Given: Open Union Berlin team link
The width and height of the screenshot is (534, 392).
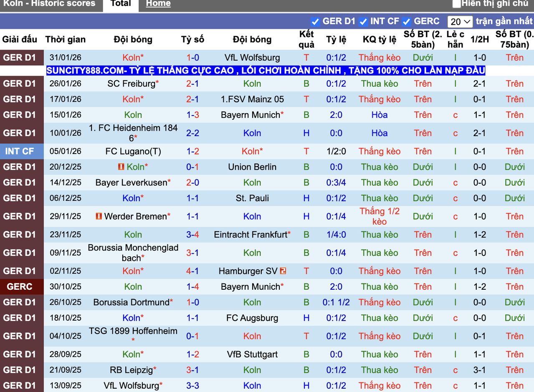Looking at the screenshot, I should [252, 167].
